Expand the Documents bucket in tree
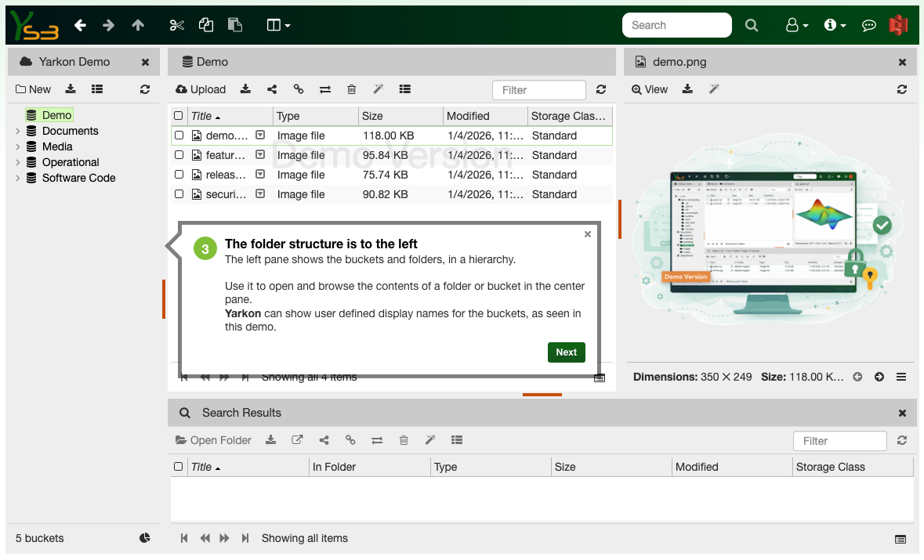The image size is (924, 560). [18, 132]
